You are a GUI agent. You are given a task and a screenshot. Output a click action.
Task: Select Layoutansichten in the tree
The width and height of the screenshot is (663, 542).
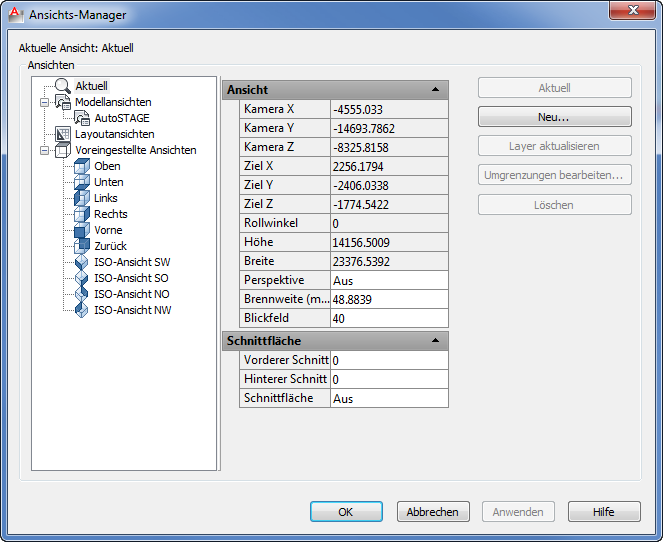(114, 134)
